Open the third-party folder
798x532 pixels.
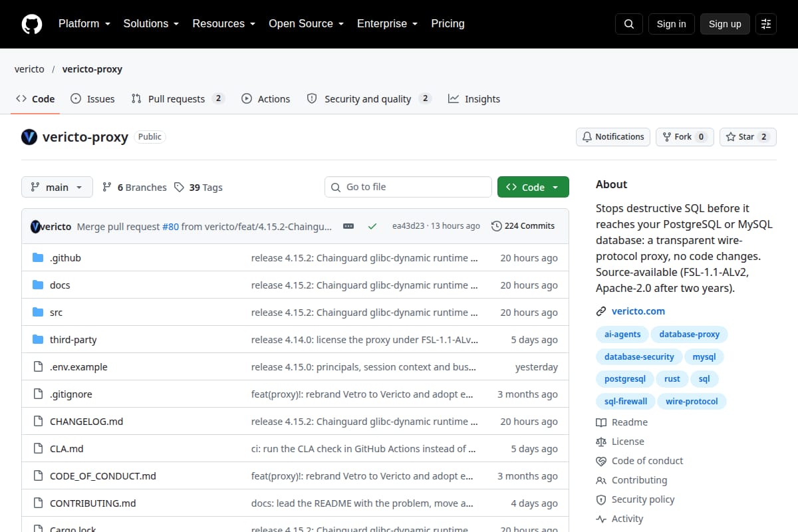(73, 340)
